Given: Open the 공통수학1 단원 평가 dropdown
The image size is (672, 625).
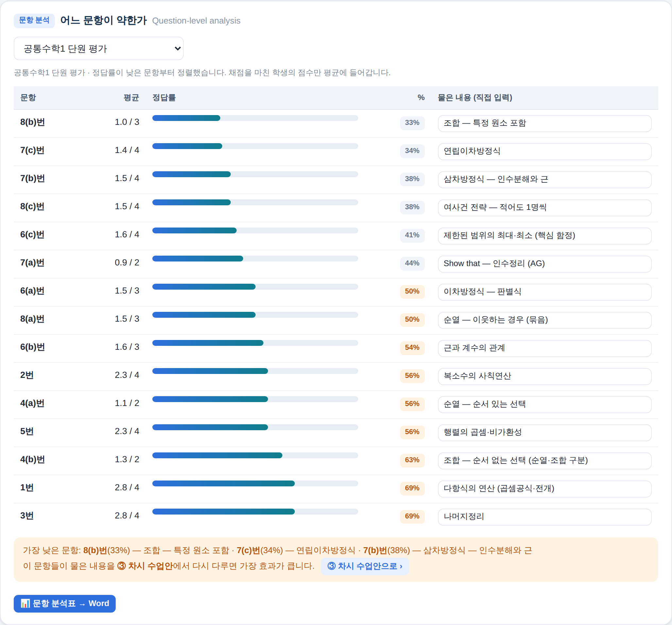Looking at the screenshot, I should (98, 49).
